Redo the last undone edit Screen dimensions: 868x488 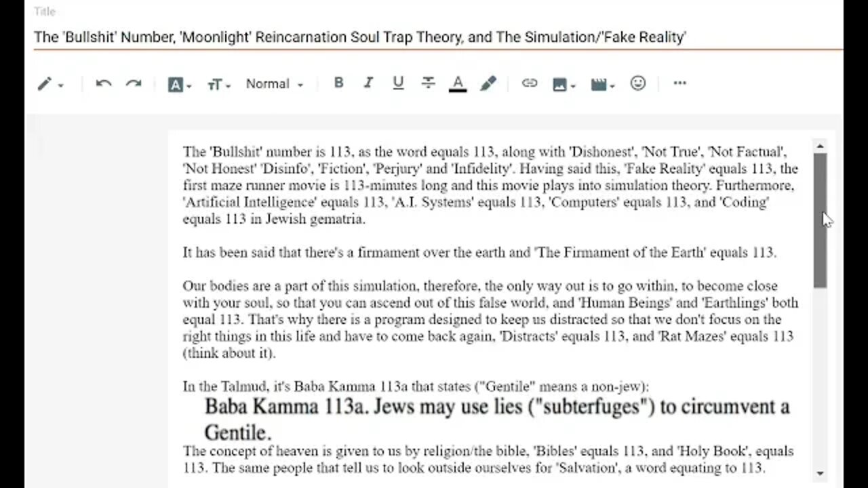pyautogui.click(x=134, y=83)
